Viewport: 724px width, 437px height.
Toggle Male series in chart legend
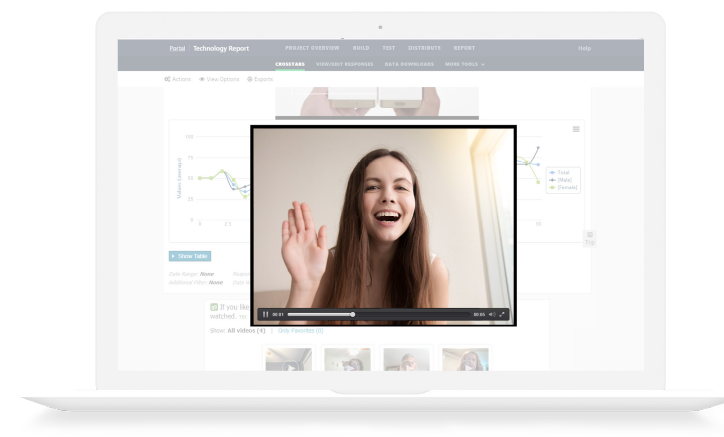pos(564,179)
